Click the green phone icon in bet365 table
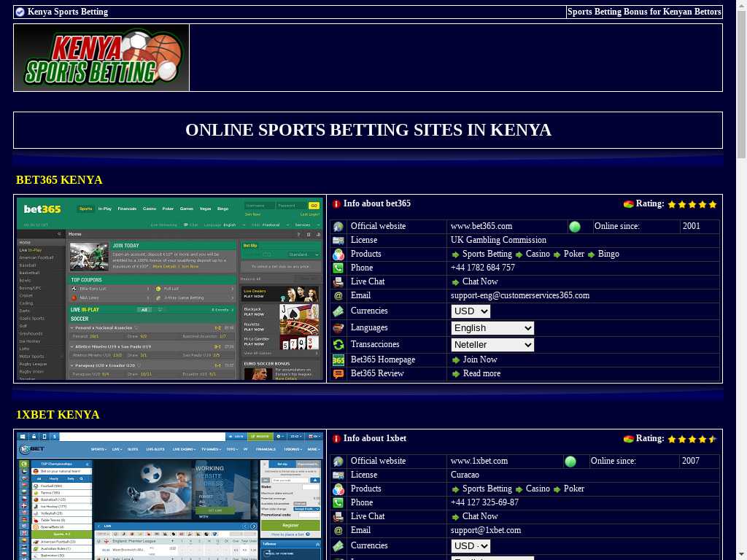Image resolution: width=747 pixels, height=560 pixels. point(338,268)
